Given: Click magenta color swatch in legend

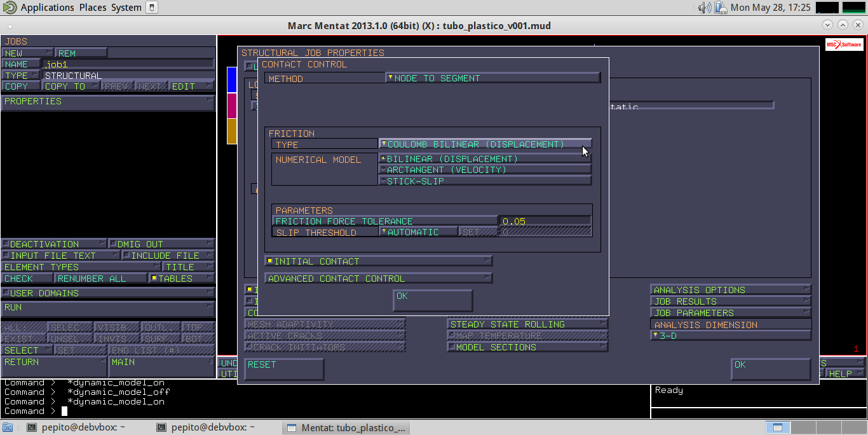Looking at the screenshot, I should coord(232,106).
